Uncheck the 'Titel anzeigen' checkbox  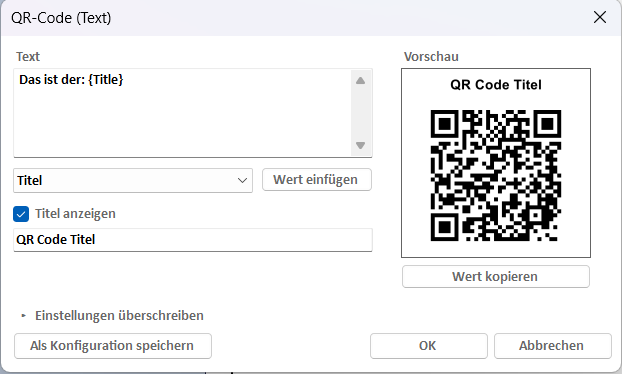pyautogui.click(x=21, y=214)
